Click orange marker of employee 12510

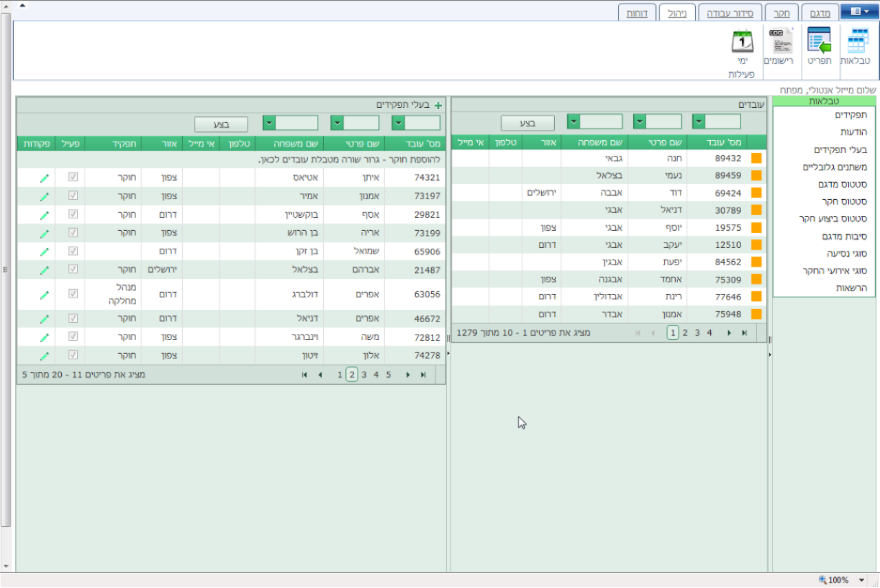756,245
